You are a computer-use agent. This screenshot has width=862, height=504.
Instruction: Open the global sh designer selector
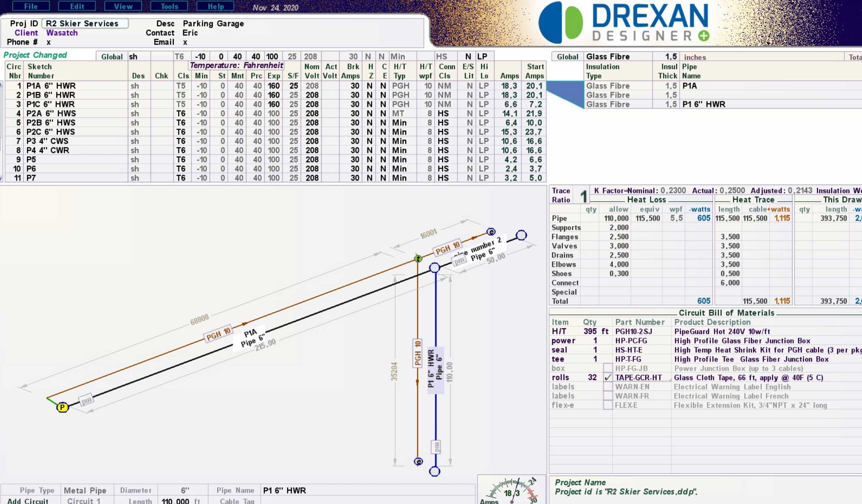tap(139, 56)
